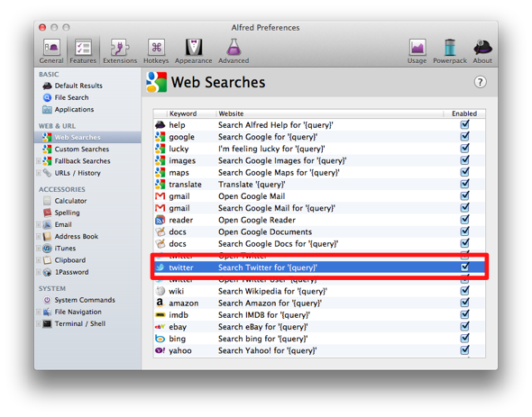Switch to Hotkeys preferences
This screenshot has height=417, width=532.
156,50
